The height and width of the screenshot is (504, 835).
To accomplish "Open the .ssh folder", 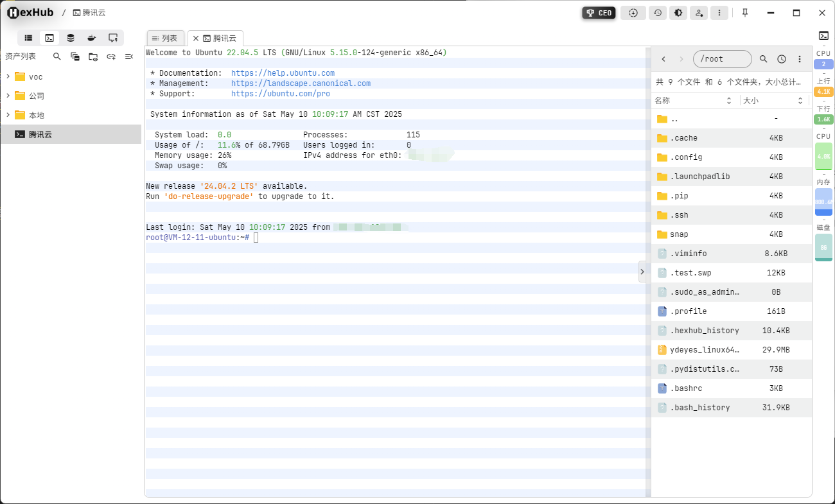I will (x=732, y=215).
